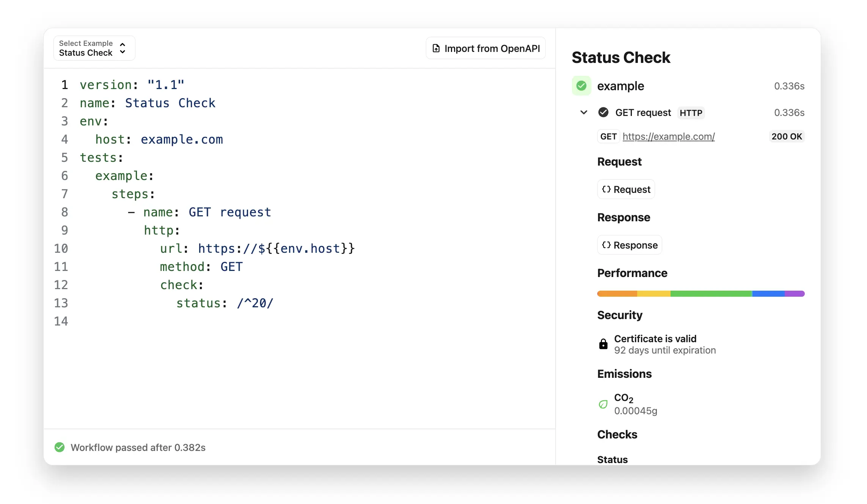Viewport: 867px width, 504px height.
Task: Click the dark checkmark icon next to GET request
Action: pyautogui.click(x=603, y=113)
